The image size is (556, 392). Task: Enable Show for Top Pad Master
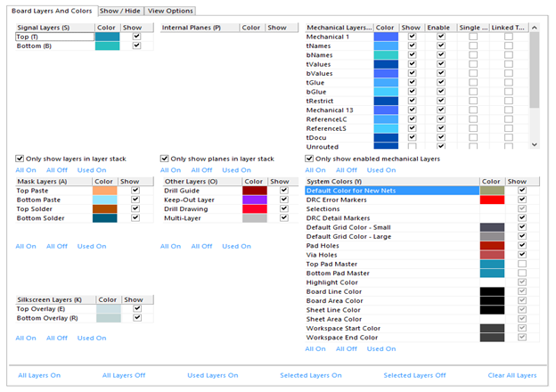[522, 264]
